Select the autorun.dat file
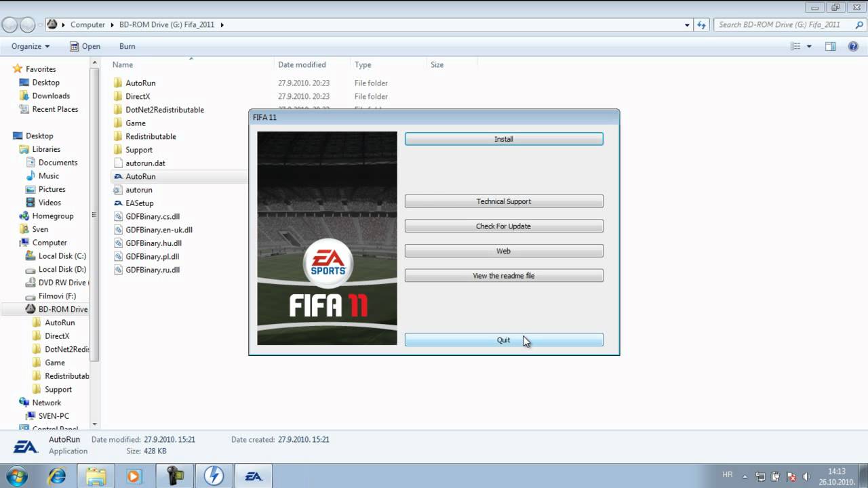This screenshot has width=868, height=488. [x=145, y=163]
